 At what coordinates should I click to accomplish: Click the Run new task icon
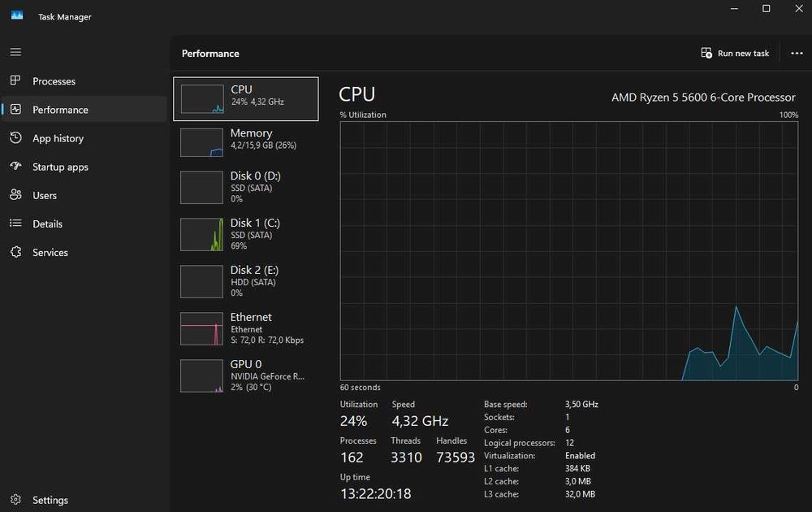(706, 53)
